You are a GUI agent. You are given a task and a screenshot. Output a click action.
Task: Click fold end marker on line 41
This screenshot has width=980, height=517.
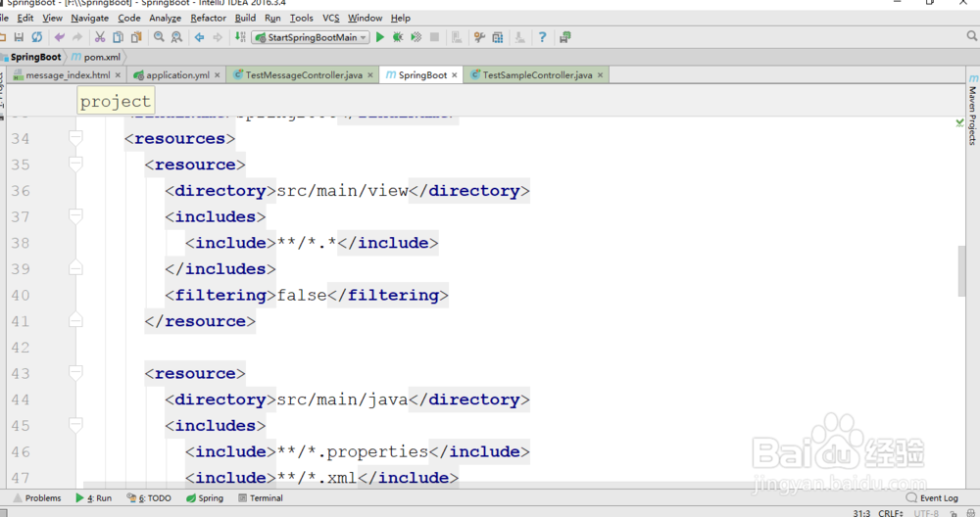click(x=75, y=321)
